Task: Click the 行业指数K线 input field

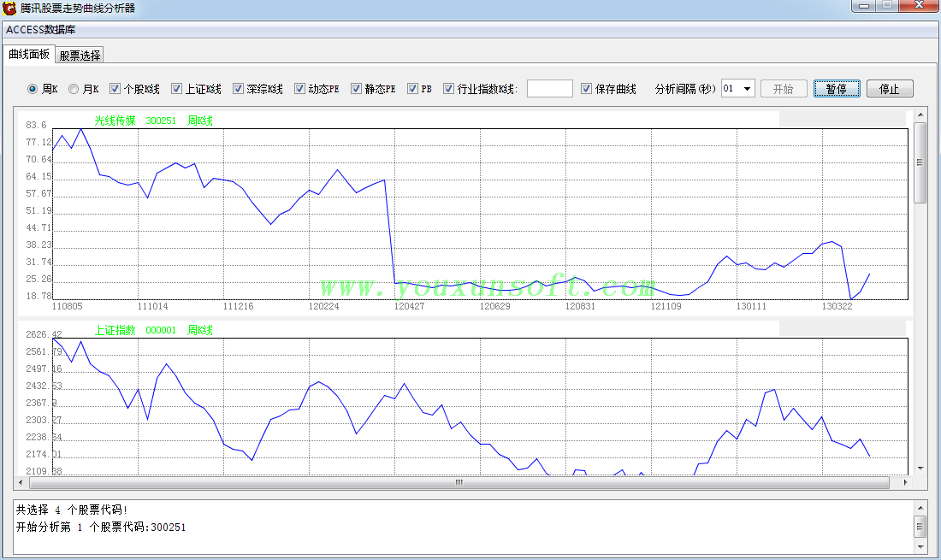Action: tap(550, 89)
